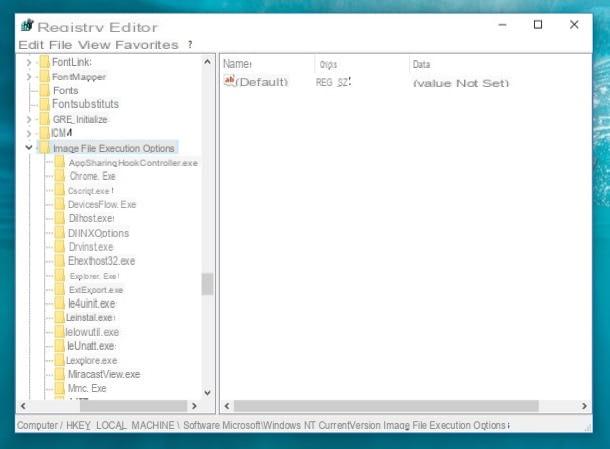Select the Iexplore.exe key label
This screenshot has height=449, width=610.
(x=91, y=360)
